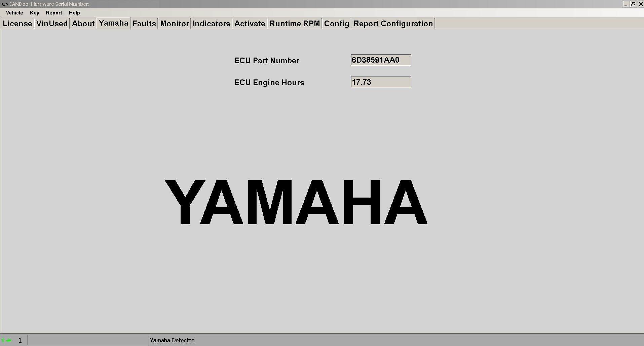Screen dimensions: 644x346
Task: Click the 'ECU Engine Hours' label
Action: click(269, 82)
